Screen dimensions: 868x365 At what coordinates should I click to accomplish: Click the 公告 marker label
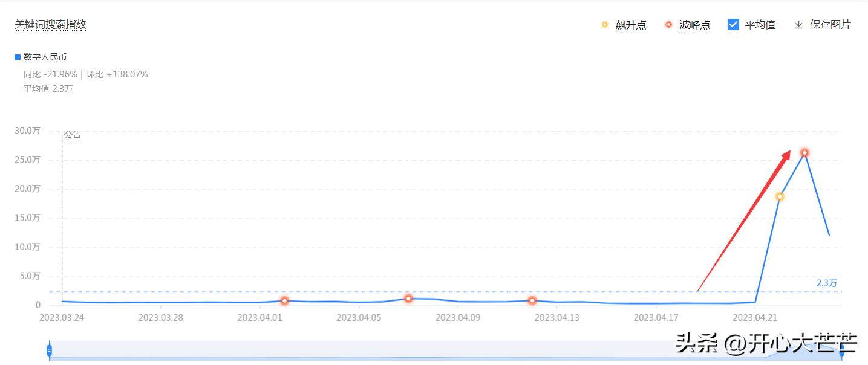click(73, 135)
